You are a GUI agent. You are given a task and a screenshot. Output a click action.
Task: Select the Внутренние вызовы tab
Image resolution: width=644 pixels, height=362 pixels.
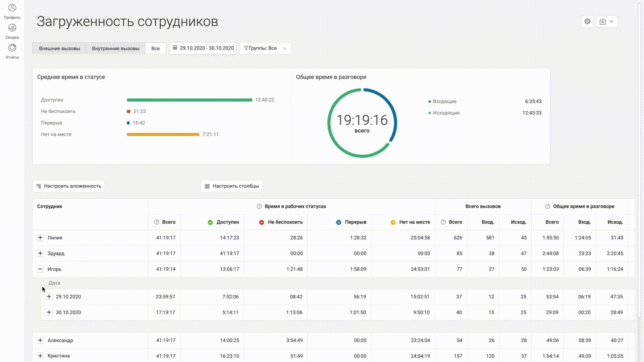115,48
